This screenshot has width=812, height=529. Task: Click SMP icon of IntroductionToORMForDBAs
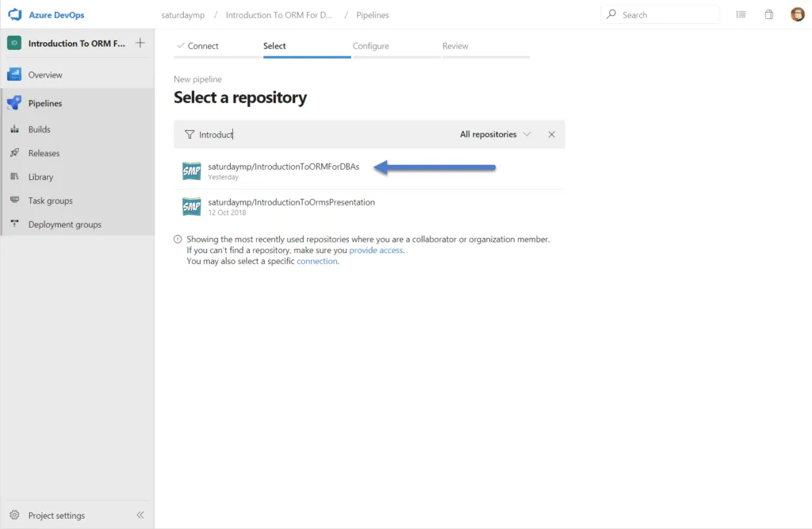click(x=192, y=171)
